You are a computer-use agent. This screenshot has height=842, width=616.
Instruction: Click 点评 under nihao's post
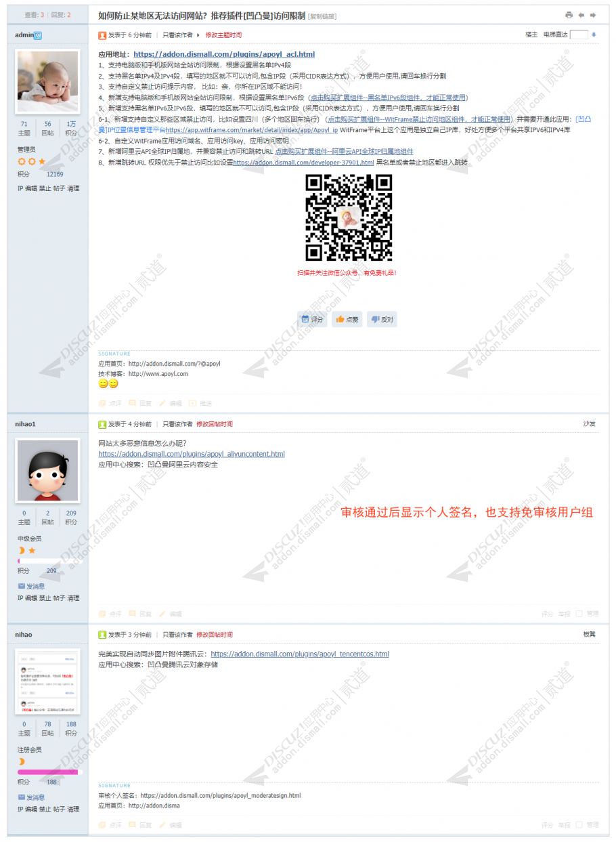[x=110, y=825]
